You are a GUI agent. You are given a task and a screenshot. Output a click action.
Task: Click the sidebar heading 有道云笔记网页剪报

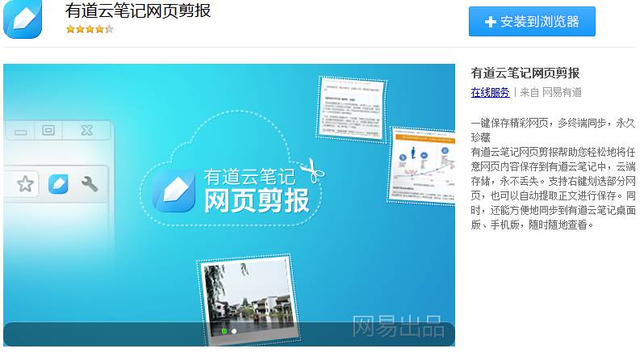pos(525,73)
